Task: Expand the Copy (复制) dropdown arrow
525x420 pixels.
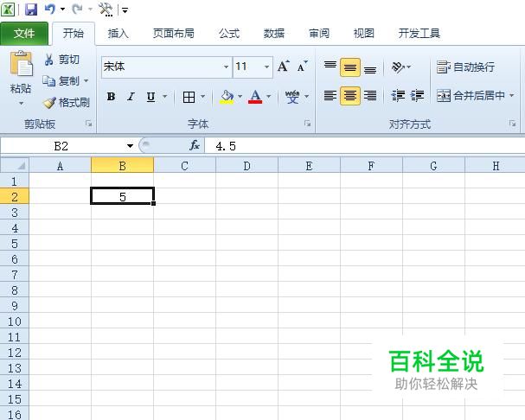Action: [86, 80]
